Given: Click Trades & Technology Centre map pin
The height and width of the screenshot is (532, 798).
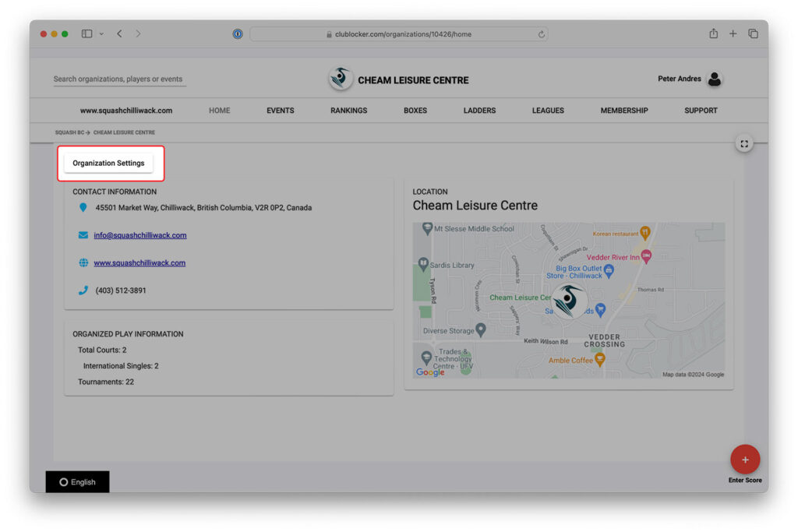Looking at the screenshot, I should point(426,358).
